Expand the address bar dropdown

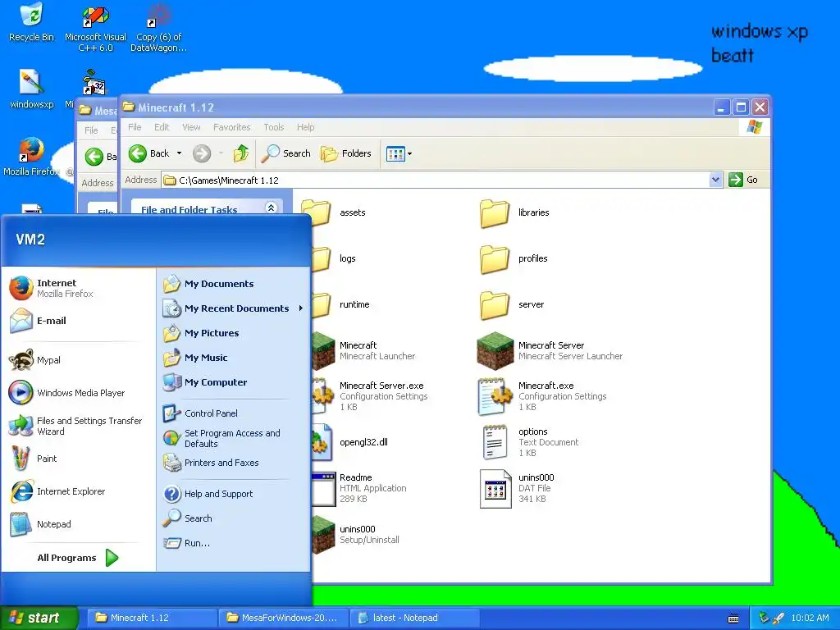coord(715,180)
